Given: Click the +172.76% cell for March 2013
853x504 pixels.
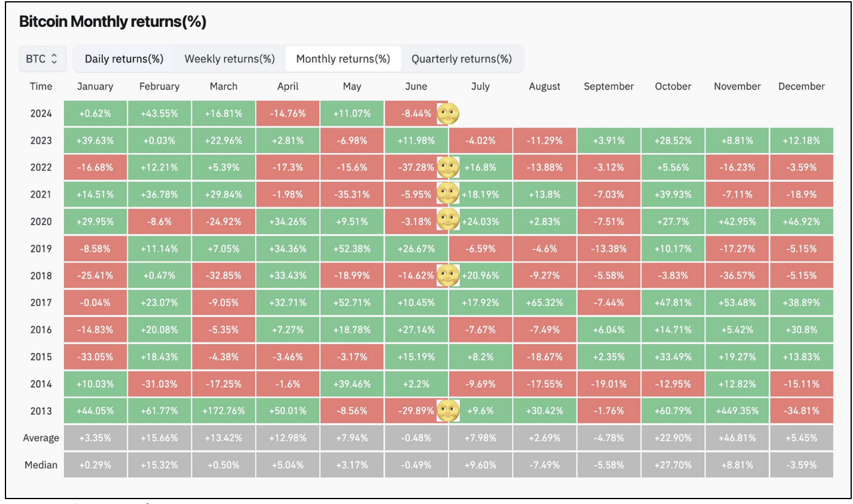Looking at the screenshot, I should click(224, 411).
